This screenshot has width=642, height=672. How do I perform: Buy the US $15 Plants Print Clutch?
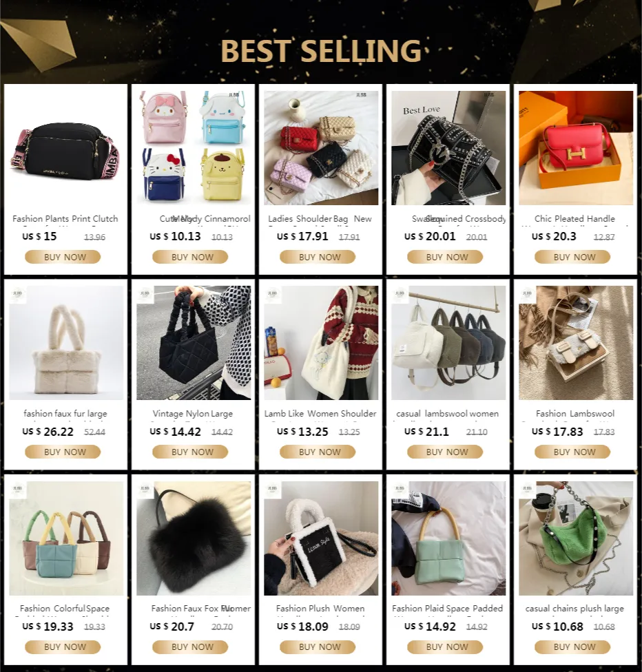point(63,257)
